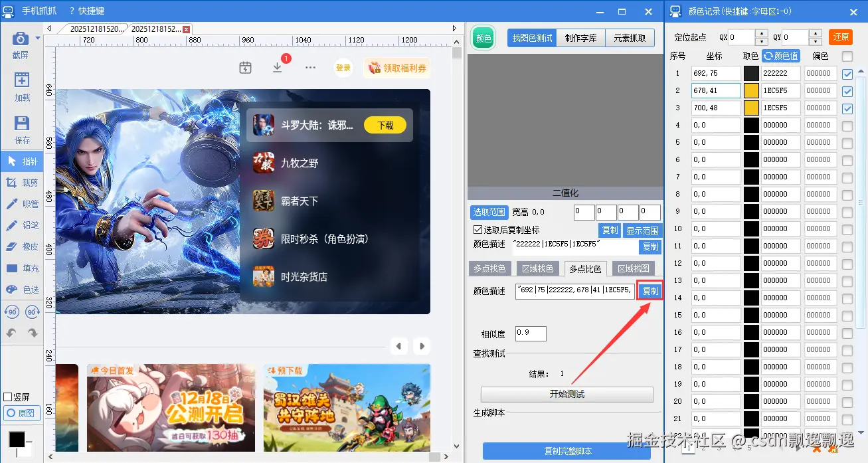Click the orange 还原 restore button
868x463 pixels.
click(x=841, y=37)
